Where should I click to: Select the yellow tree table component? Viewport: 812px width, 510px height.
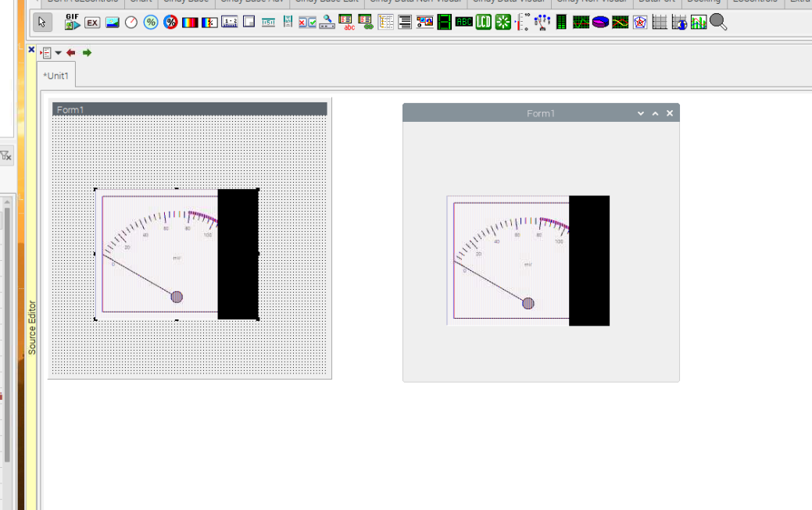[385, 23]
